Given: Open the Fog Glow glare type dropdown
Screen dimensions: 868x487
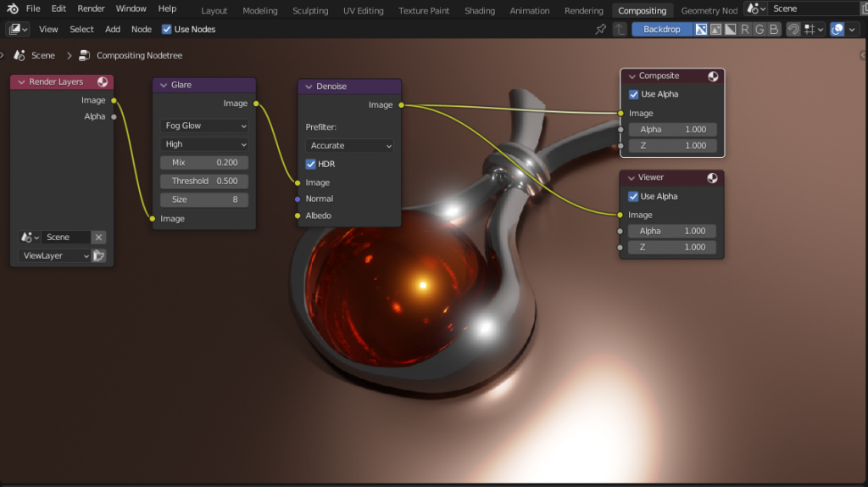Looking at the screenshot, I should 204,126.
